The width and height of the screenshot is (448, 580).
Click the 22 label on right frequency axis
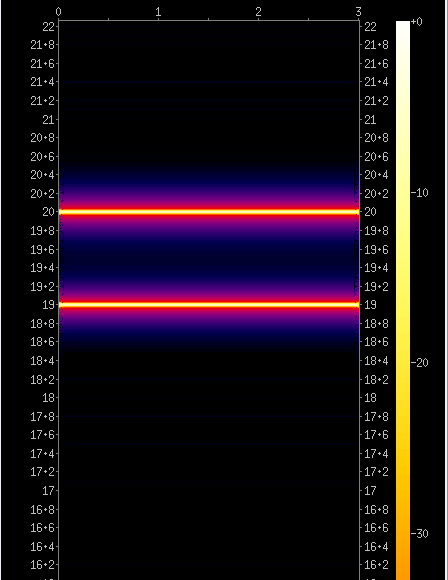click(370, 27)
